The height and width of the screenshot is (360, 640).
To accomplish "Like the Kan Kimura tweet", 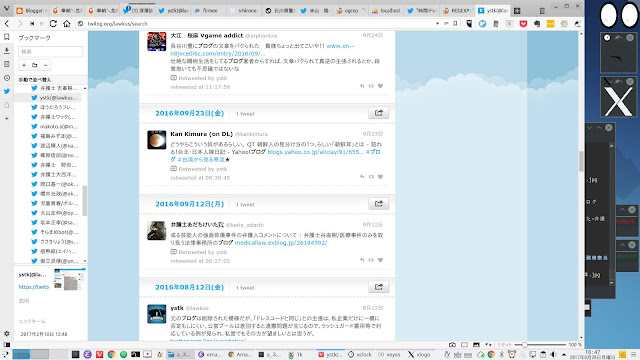I will [x=380, y=177].
